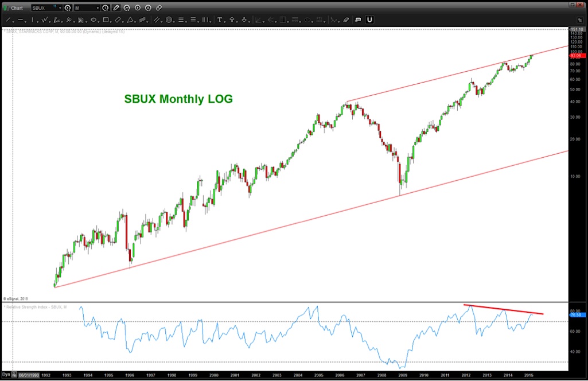Select the concentric circles tool

169,20
